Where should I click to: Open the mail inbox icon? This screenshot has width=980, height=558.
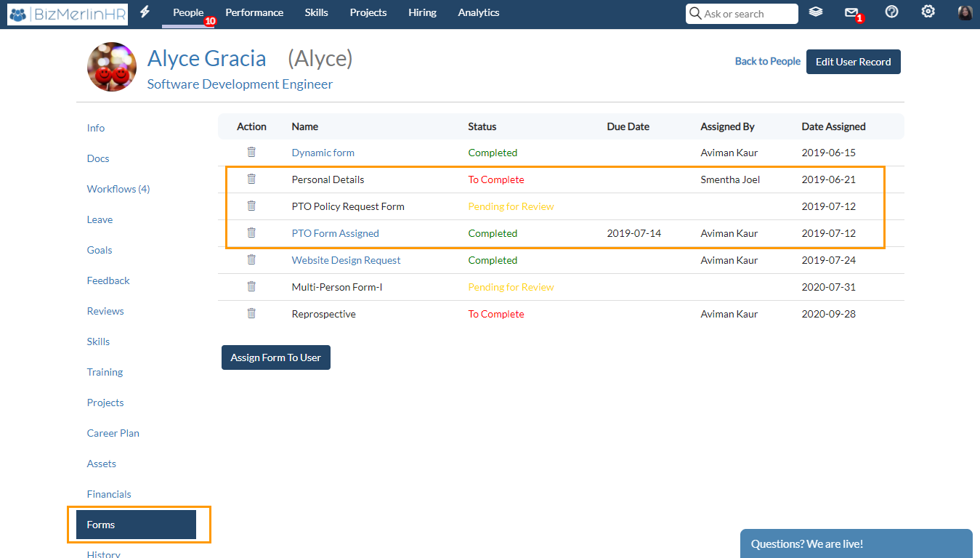(851, 12)
